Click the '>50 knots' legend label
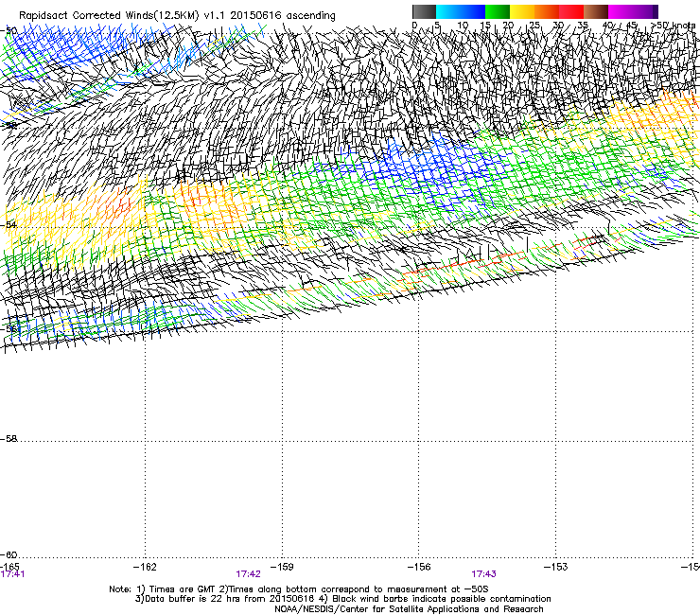The image size is (700, 615). (674, 26)
